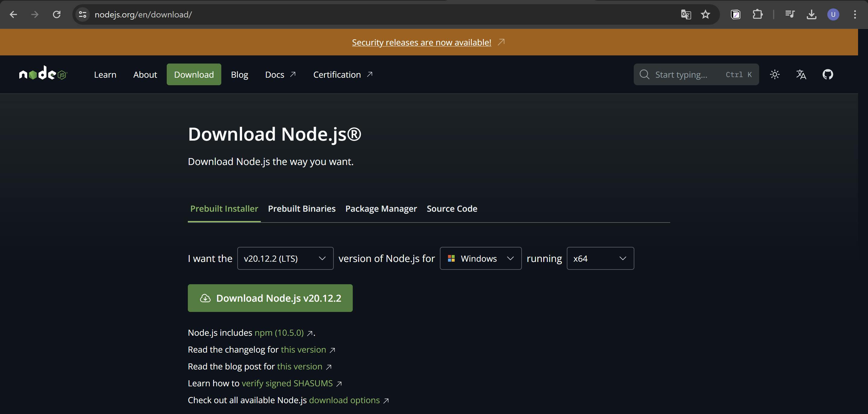Expand the v20.12.2 (LTS) version dropdown
This screenshot has height=414, width=868.
tap(285, 258)
